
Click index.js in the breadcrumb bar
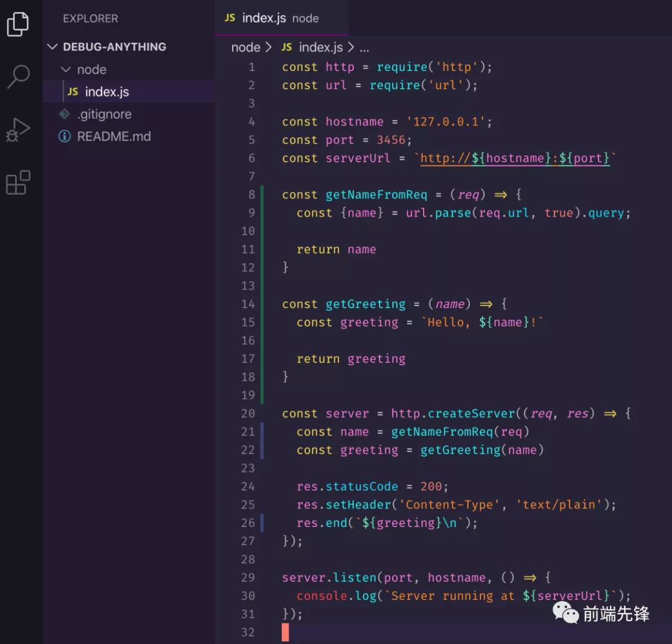click(320, 47)
